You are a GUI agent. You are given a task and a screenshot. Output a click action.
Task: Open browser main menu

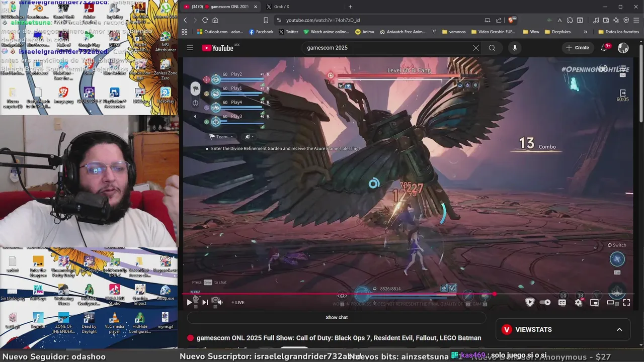pos(636,20)
